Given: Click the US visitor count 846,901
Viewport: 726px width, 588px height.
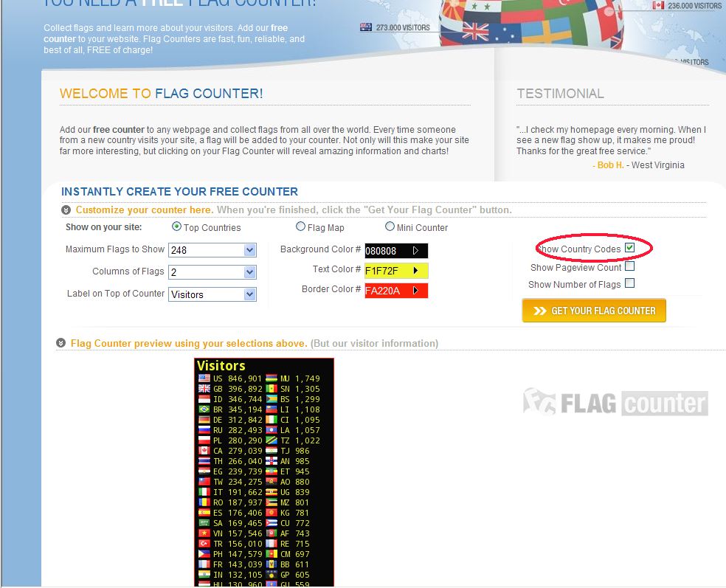Looking at the screenshot, I should [x=245, y=378].
